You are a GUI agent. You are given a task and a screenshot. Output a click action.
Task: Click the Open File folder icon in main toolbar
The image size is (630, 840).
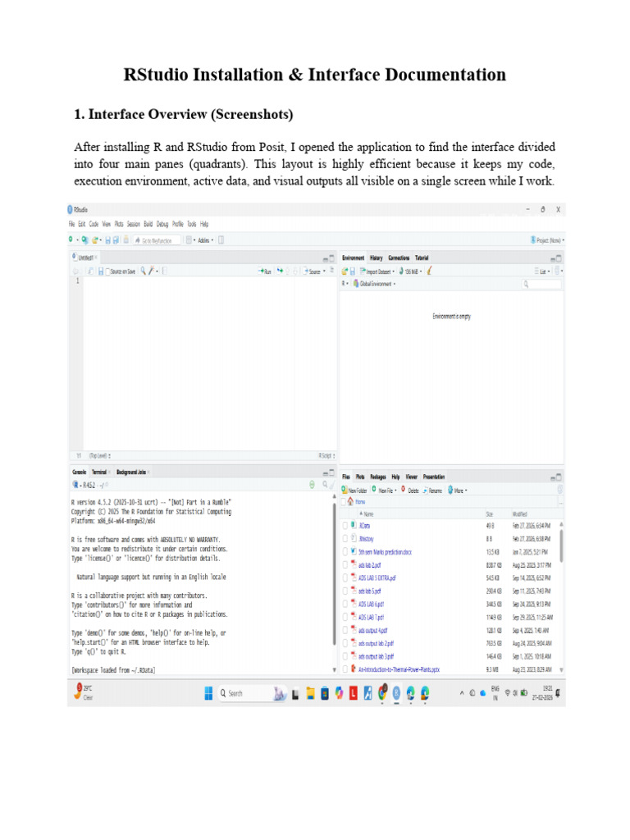[95, 240]
